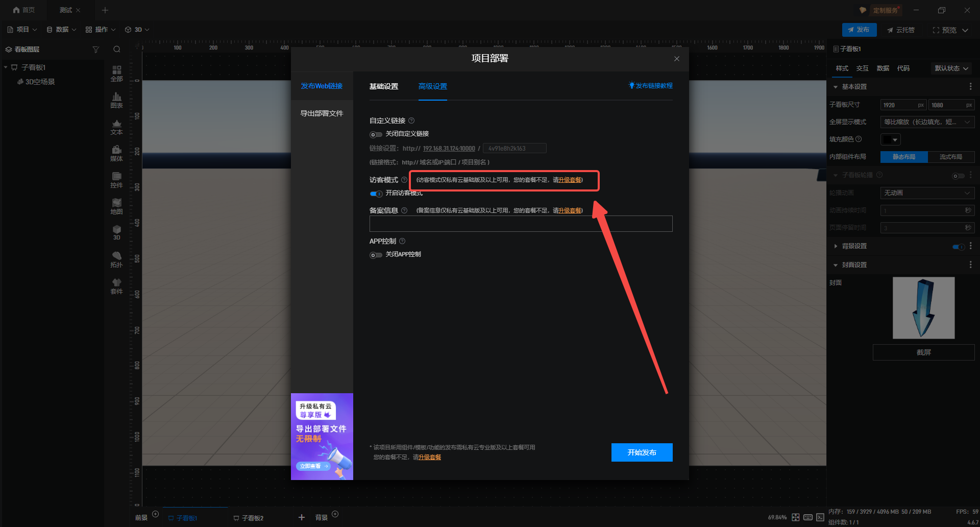Open the 图表 (chart) components icon
980x527 pixels.
pos(116,100)
